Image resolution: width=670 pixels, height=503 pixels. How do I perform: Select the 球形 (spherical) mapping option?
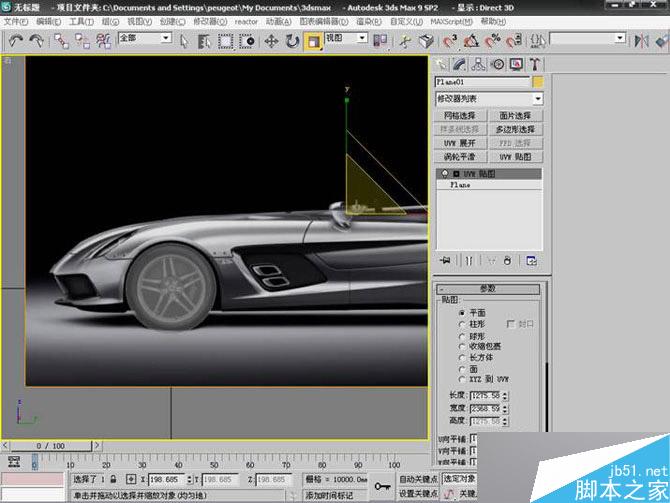pos(461,335)
